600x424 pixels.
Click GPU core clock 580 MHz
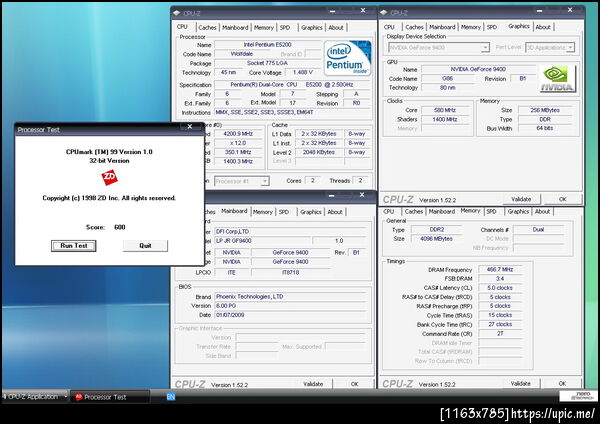pyautogui.click(x=445, y=110)
